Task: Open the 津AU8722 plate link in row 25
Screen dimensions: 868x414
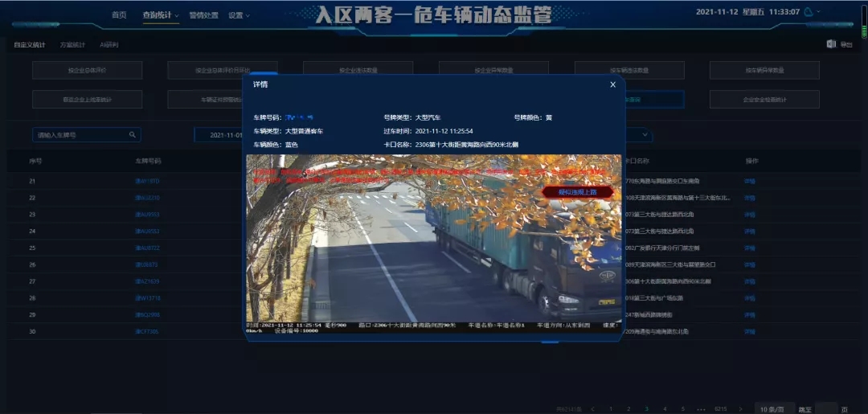Action: pyautogui.click(x=147, y=248)
